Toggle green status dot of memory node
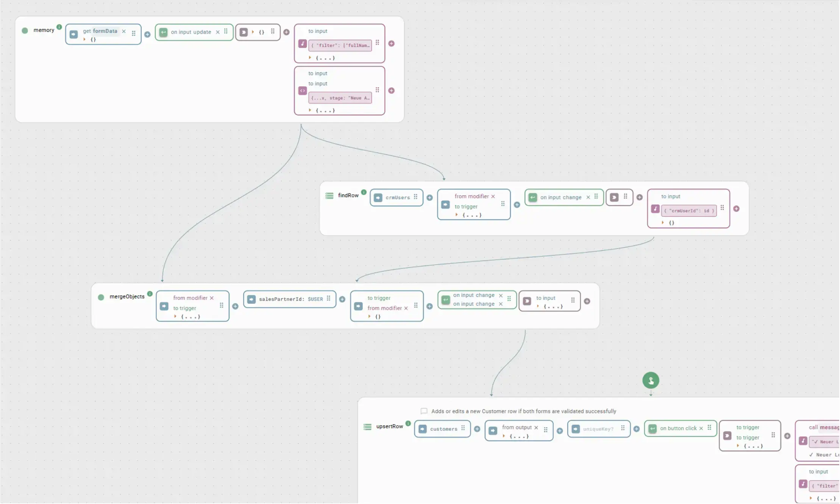Screen dimensions: 840x504 point(25,31)
